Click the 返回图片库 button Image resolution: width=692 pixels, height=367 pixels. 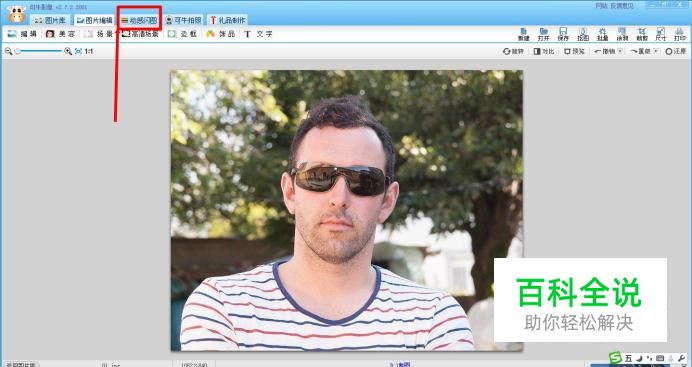coord(21,365)
